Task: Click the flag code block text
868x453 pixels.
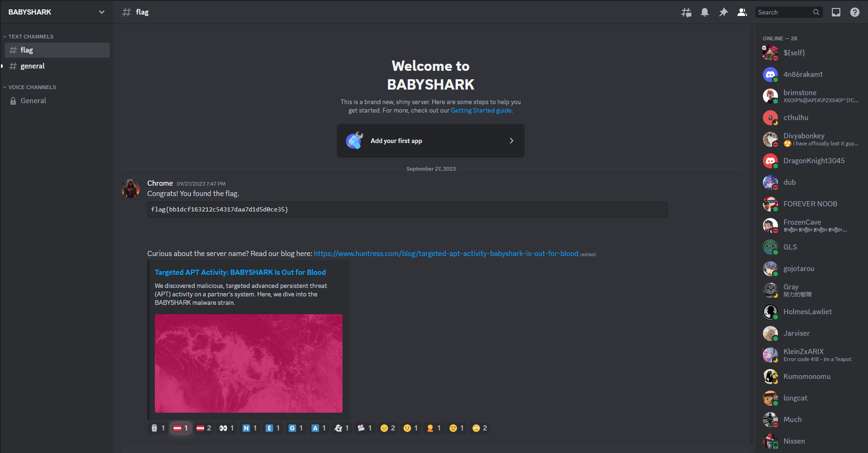Action: (x=220, y=210)
